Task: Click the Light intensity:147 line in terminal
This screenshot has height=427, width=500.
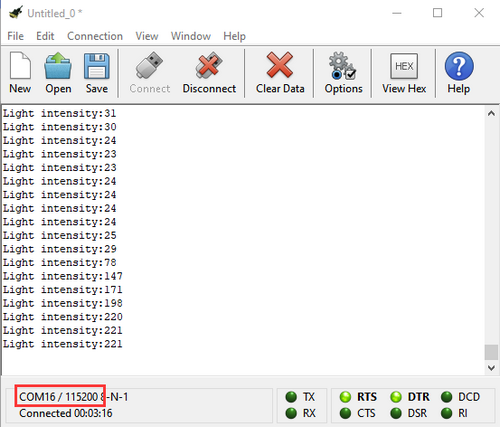Action: 63,276
